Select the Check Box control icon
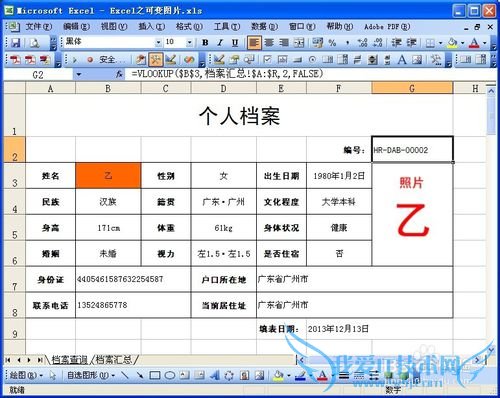Screen dimensions: 500x398 (x=267, y=60)
